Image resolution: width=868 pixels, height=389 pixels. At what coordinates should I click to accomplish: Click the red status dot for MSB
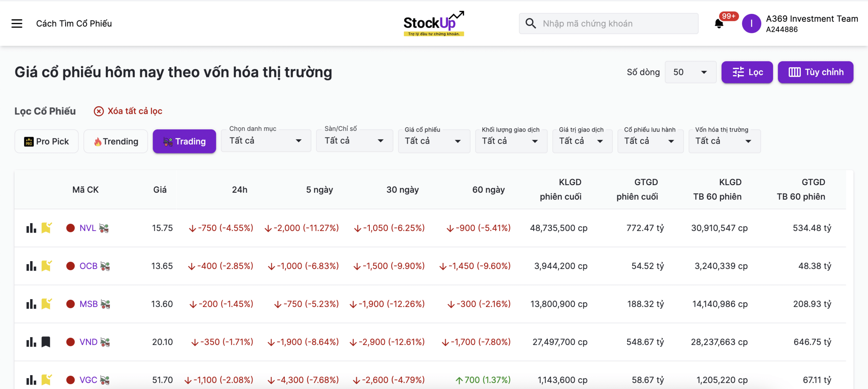pos(71,304)
